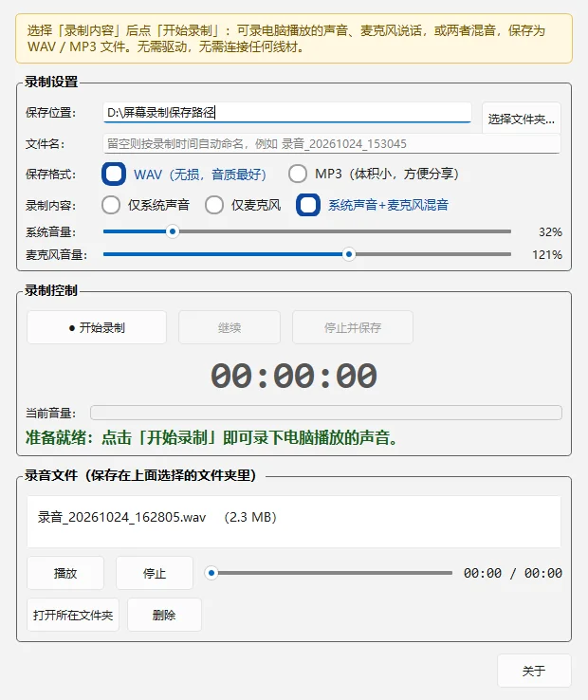The width and height of the screenshot is (588, 700).
Task: Click the 麦克风音量 slider handle
Action: (x=349, y=254)
